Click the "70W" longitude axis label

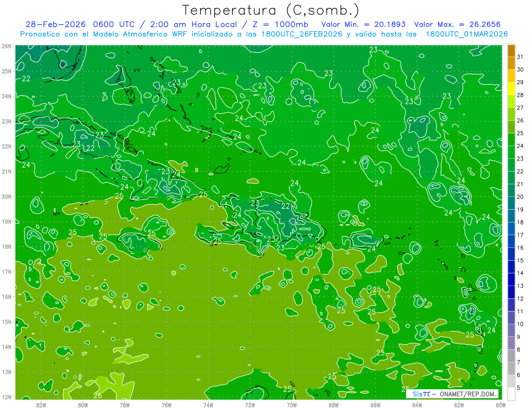click(292, 404)
